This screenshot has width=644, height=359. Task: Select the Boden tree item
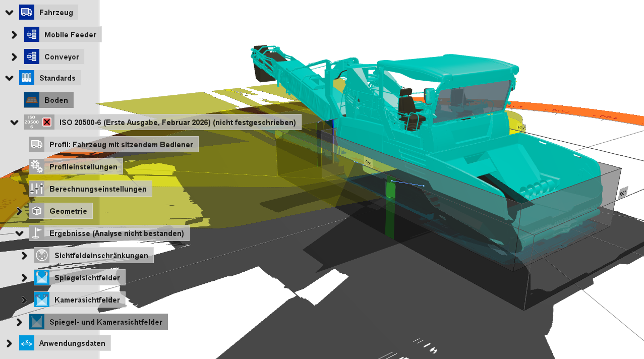point(56,100)
